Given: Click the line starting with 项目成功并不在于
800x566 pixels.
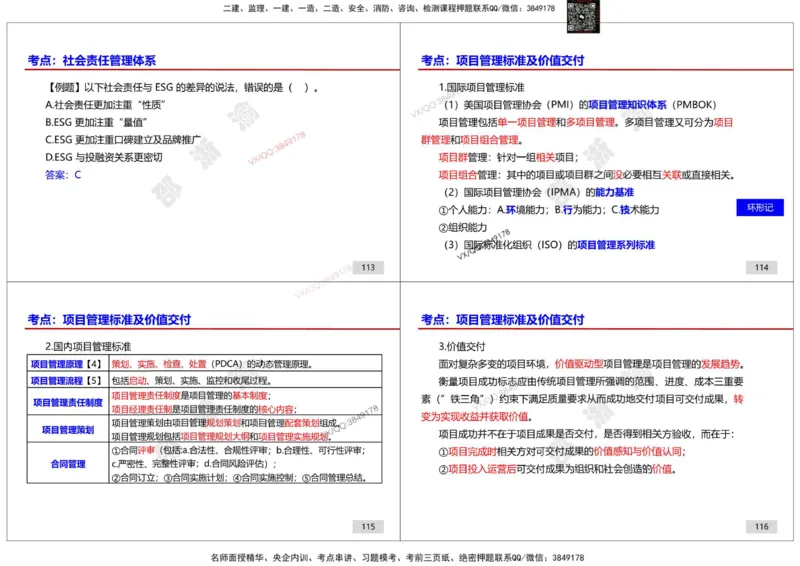Looking at the screenshot, I should pyautogui.click(x=587, y=434).
